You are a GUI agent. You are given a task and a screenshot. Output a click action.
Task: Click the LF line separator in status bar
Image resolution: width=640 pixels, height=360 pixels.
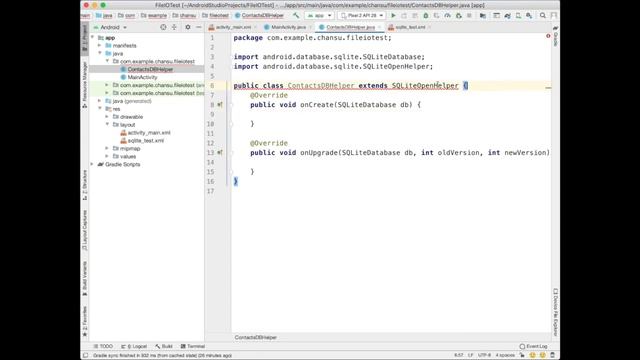471,356
